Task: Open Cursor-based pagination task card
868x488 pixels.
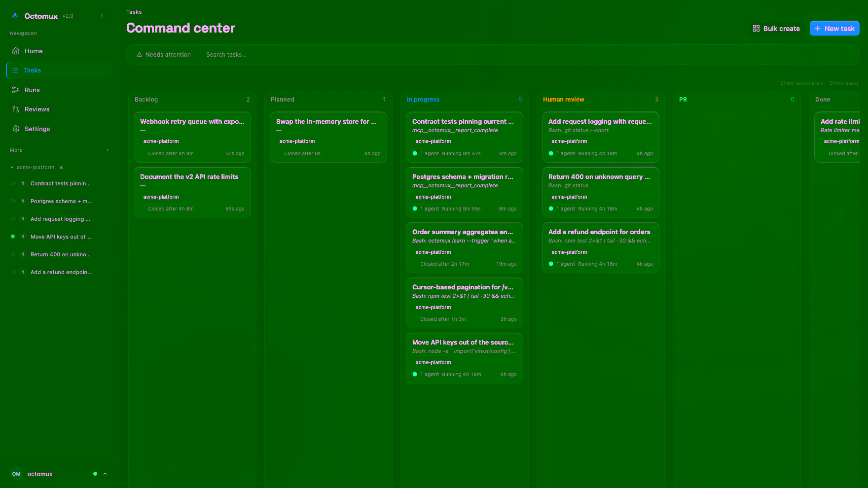Action: (x=465, y=303)
